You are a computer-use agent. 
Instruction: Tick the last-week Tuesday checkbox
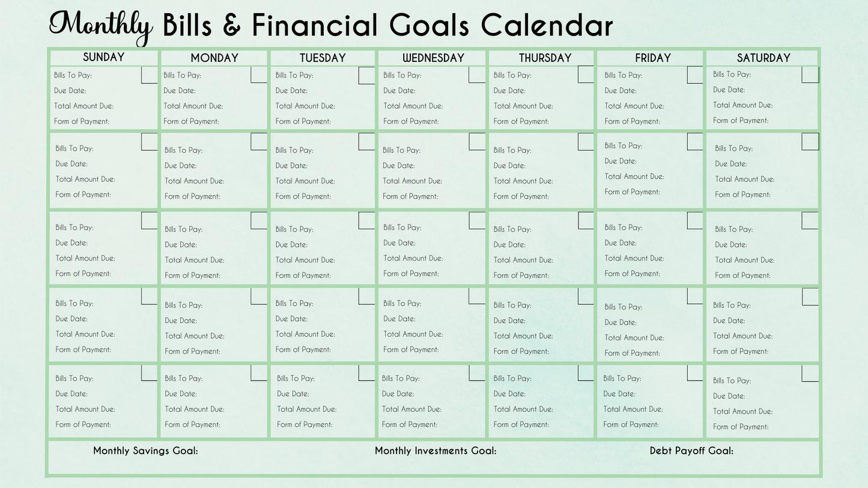click(366, 373)
